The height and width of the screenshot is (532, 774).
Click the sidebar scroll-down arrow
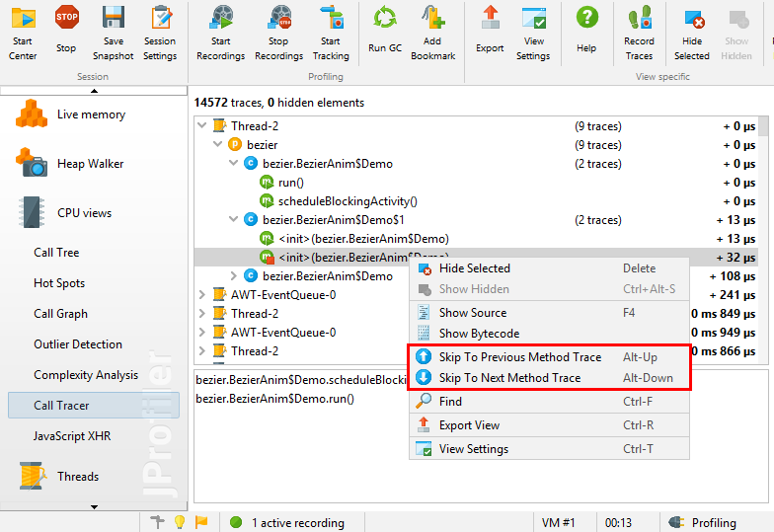click(x=94, y=507)
